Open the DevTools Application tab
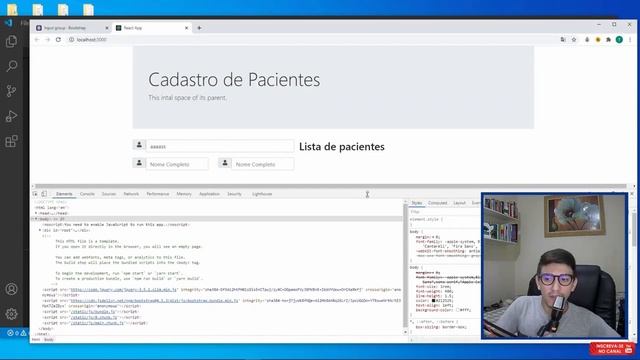This screenshot has height=360, width=640. (x=209, y=194)
